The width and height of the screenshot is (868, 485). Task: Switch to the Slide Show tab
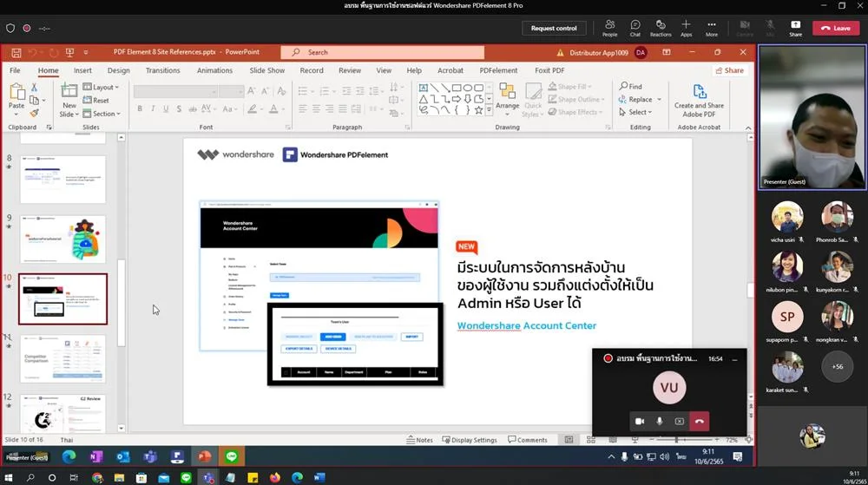coord(266,70)
